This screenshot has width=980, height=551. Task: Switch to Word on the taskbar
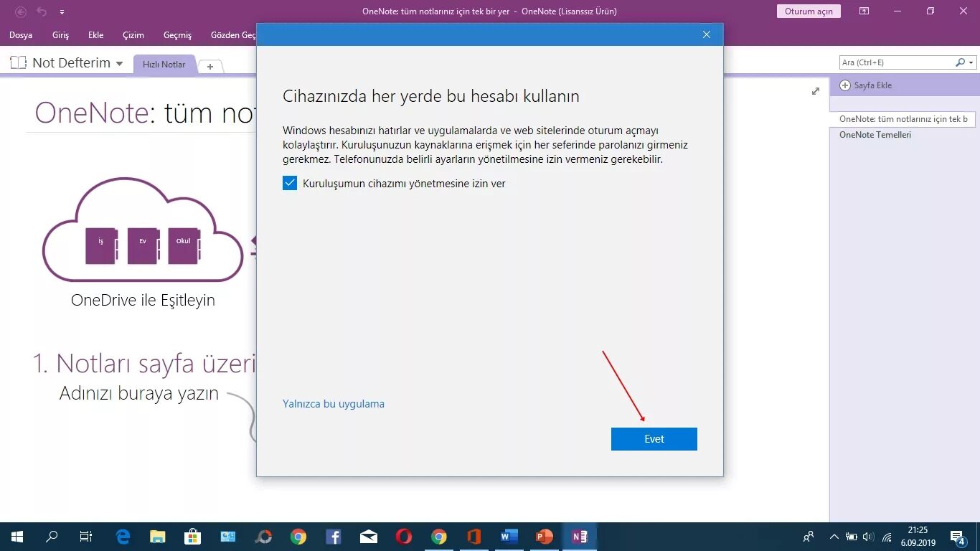click(x=509, y=537)
